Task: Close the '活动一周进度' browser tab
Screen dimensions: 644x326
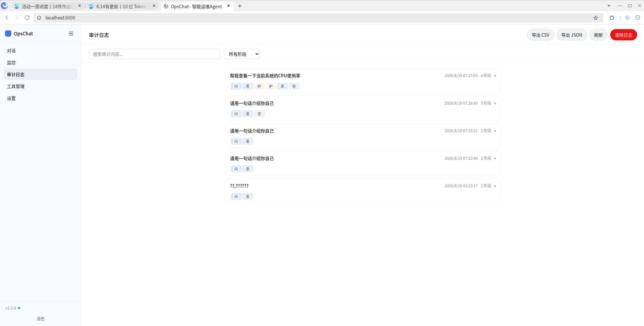Action: pyautogui.click(x=80, y=6)
